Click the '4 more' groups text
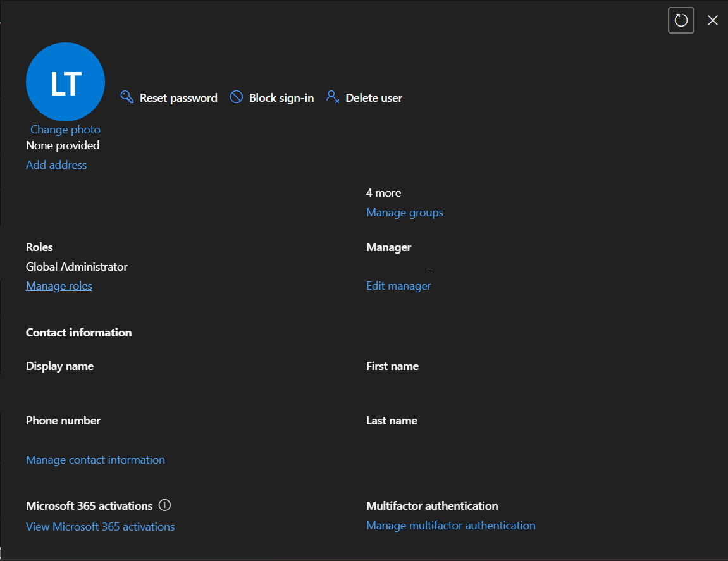The height and width of the screenshot is (561, 728). [383, 193]
